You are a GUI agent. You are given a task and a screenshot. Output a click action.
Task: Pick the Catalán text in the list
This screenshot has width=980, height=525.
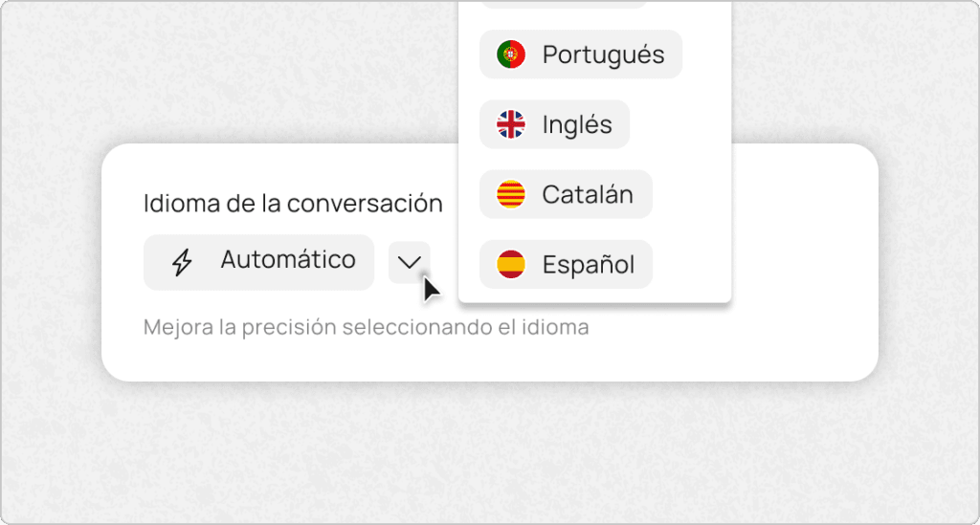pos(588,195)
